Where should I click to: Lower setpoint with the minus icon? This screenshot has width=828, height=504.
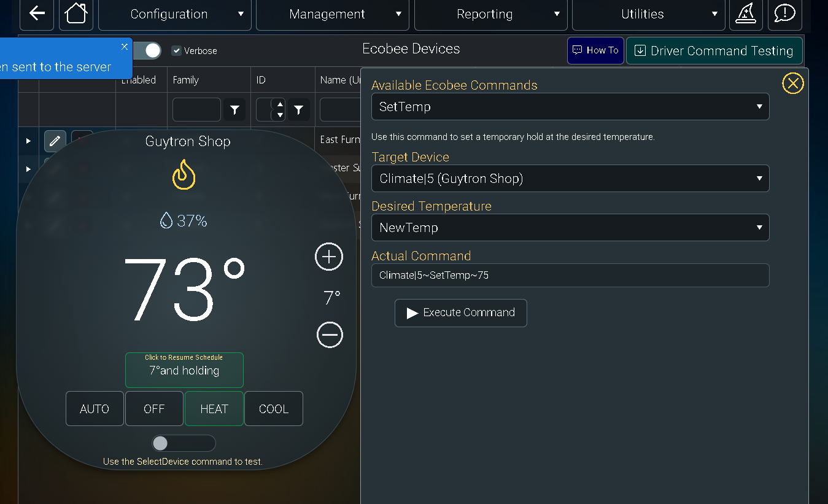pos(330,335)
